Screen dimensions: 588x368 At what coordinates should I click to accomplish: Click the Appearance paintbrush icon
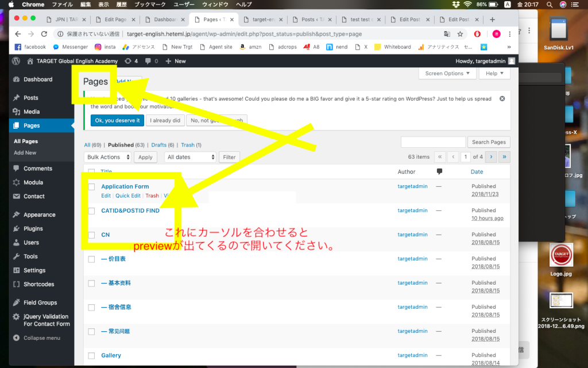pyautogui.click(x=16, y=214)
